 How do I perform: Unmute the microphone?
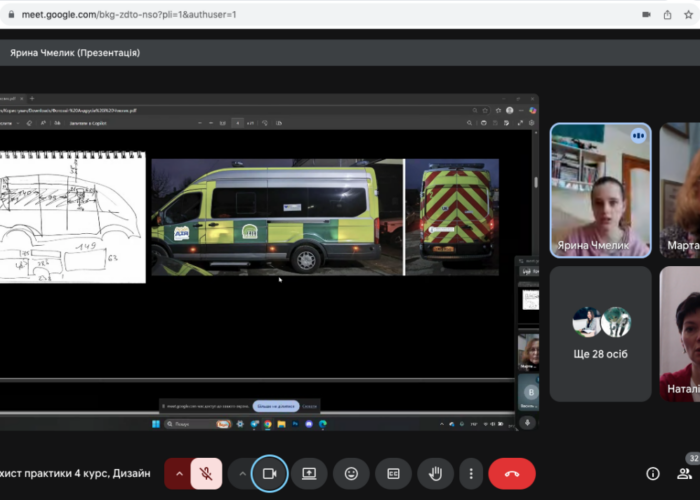pyautogui.click(x=206, y=473)
